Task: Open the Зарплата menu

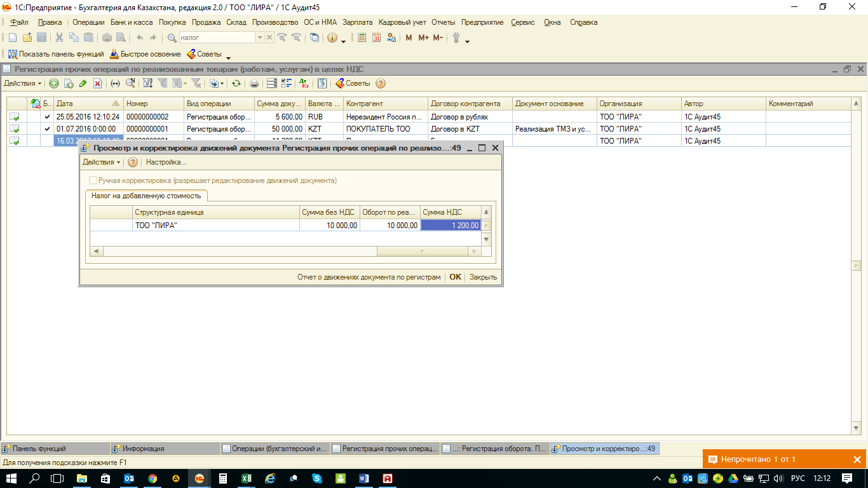Action: coord(357,22)
